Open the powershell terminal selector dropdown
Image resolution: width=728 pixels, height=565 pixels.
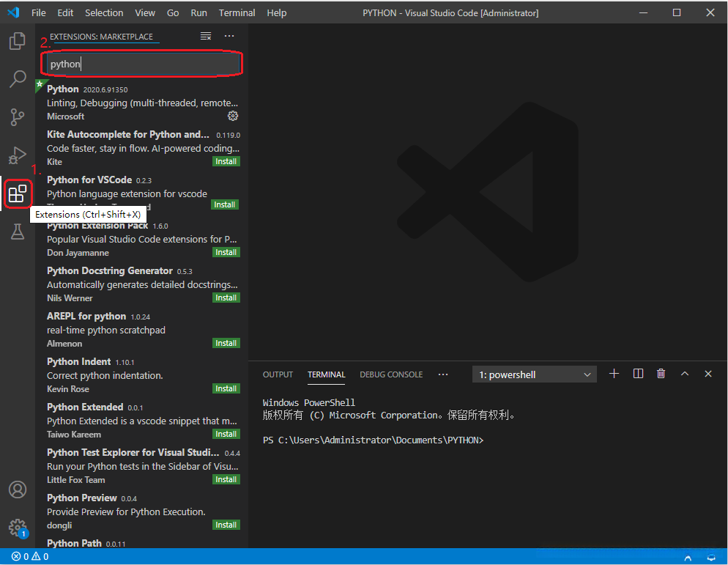point(535,374)
